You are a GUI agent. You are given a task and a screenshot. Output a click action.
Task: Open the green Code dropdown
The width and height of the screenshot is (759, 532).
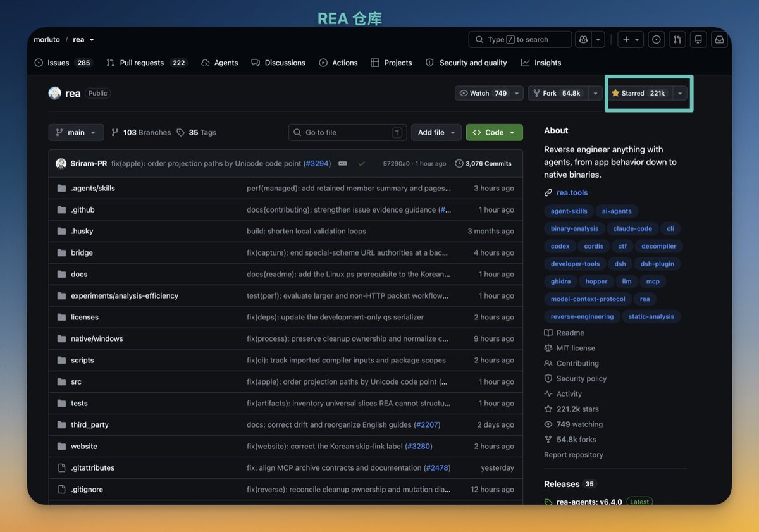coord(495,132)
